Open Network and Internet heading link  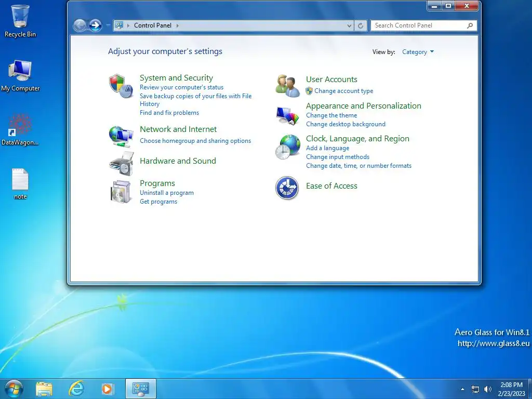pyautogui.click(x=178, y=129)
